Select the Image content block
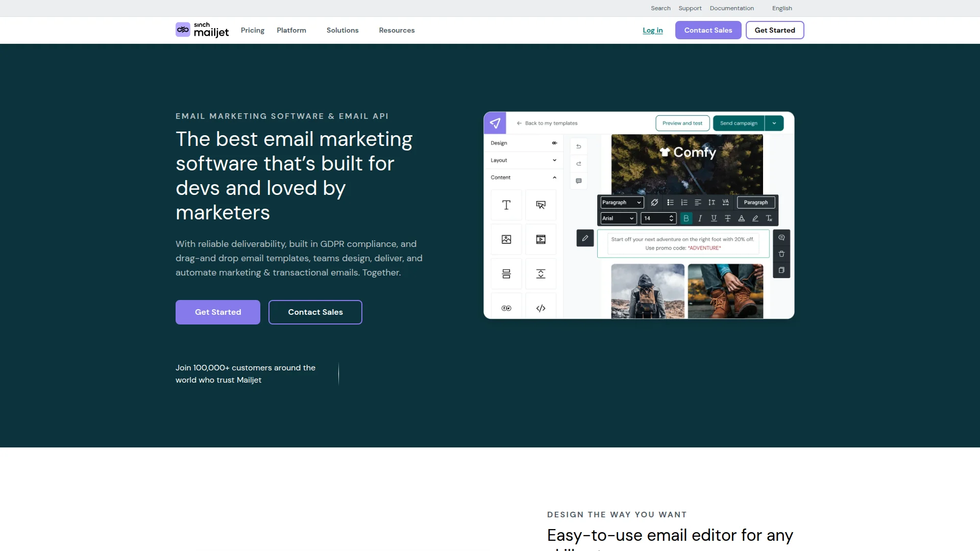The height and width of the screenshot is (551, 980). [x=505, y=239]
